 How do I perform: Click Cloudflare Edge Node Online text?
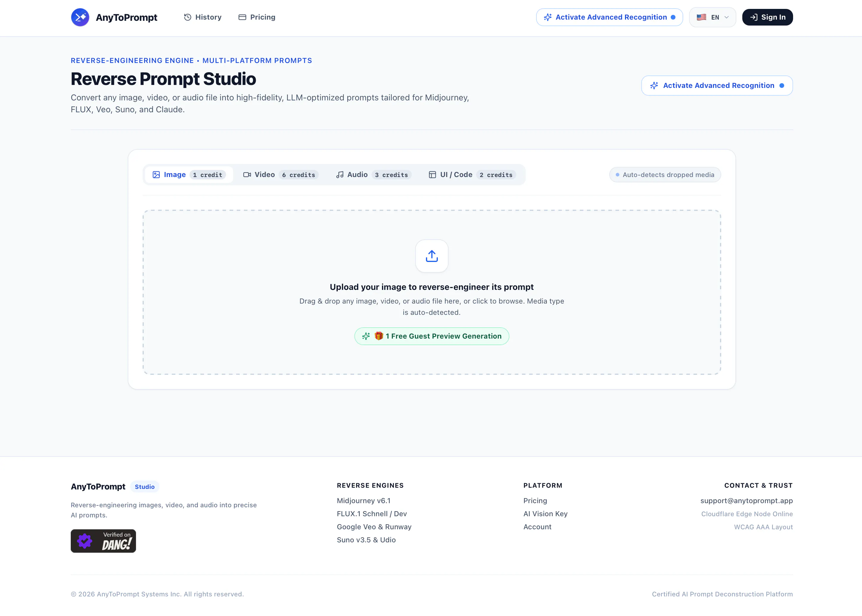tap(747, 514)
